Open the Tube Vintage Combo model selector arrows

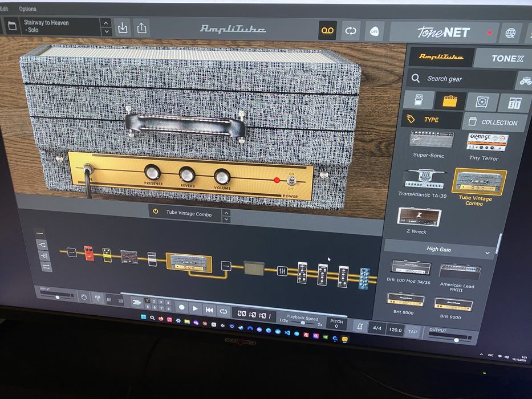point(226,216)
